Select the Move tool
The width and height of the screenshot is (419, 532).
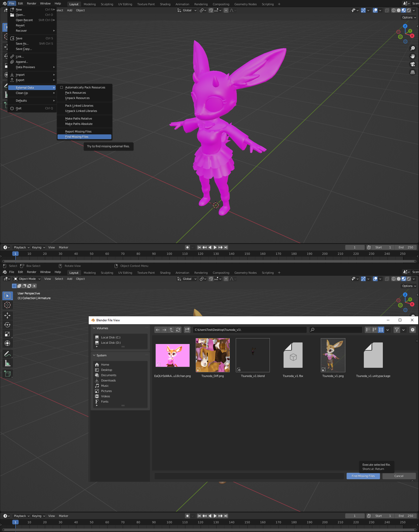tap(7, 316)
